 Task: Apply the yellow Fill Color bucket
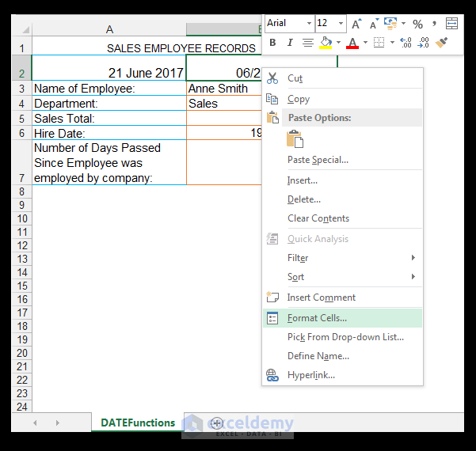pos(326,43)
